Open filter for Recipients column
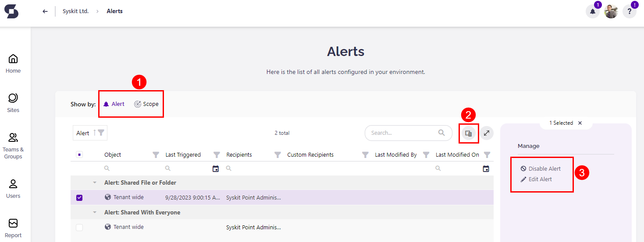 click(278, 154)
